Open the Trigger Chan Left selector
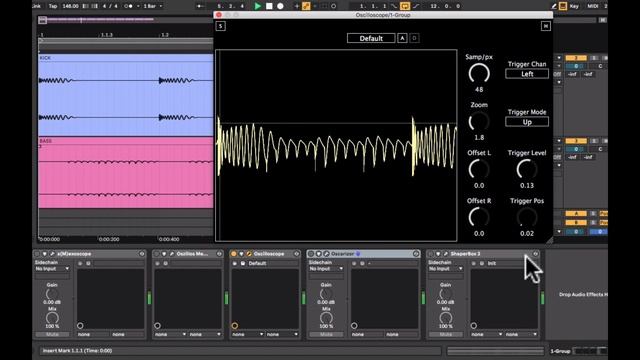640x360 pixels. click(x=527, y=74)
